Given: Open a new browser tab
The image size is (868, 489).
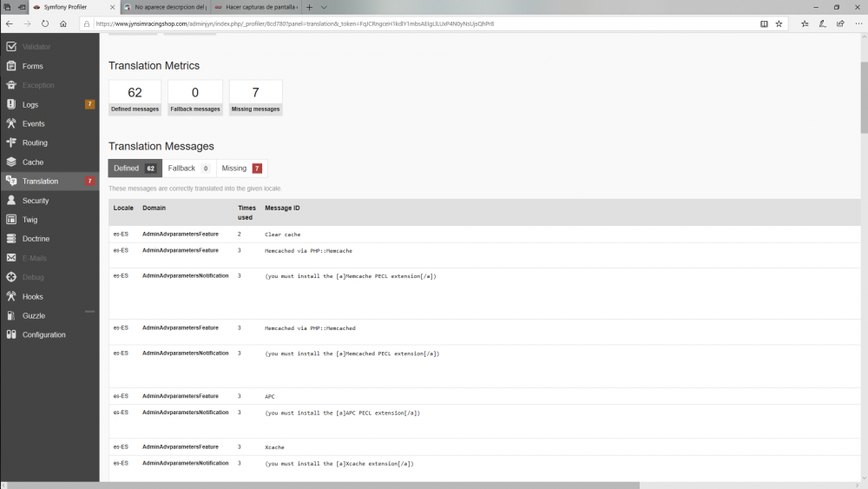Looking at the screenshot, I should pyautogui.click(x=310, y=7).
